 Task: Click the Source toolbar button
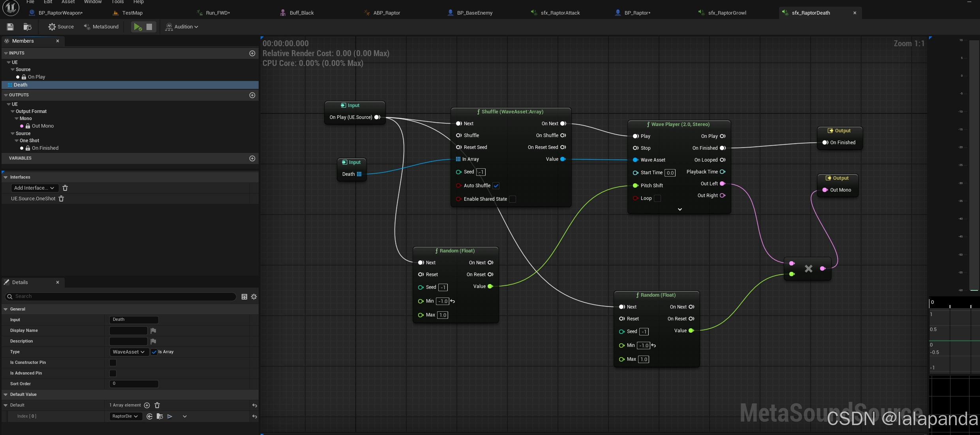[61, 27]
